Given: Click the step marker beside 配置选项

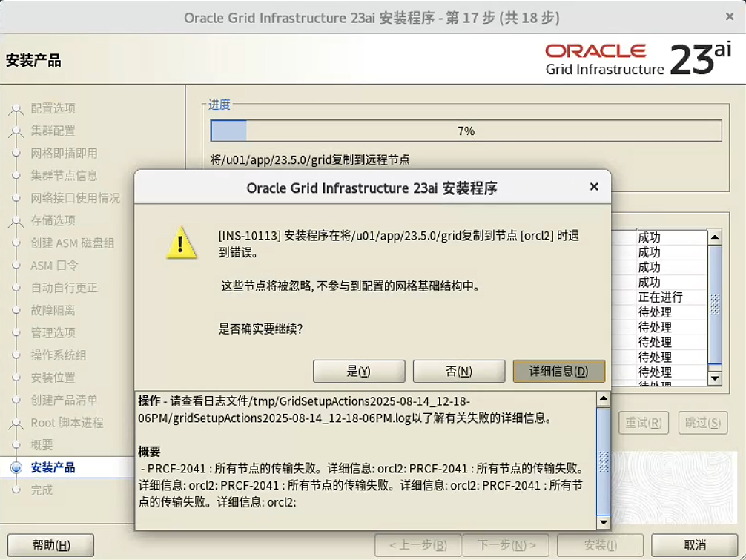Looking at the screenshot, I should click(x=16, y=108).
